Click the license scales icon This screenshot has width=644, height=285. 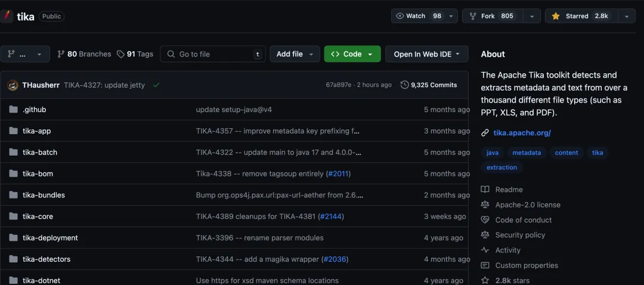pos(485,205)
